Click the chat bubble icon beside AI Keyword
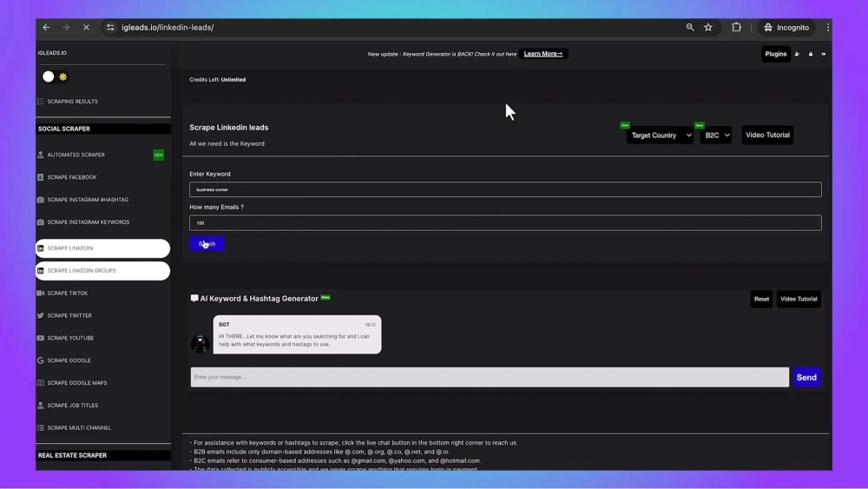Image resolution: width=868 pixels, height=489 pixels. tap(194, 298)
